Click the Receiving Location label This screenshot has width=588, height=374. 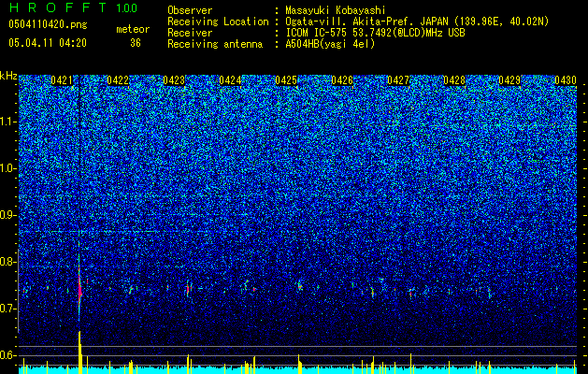point(218,22)
